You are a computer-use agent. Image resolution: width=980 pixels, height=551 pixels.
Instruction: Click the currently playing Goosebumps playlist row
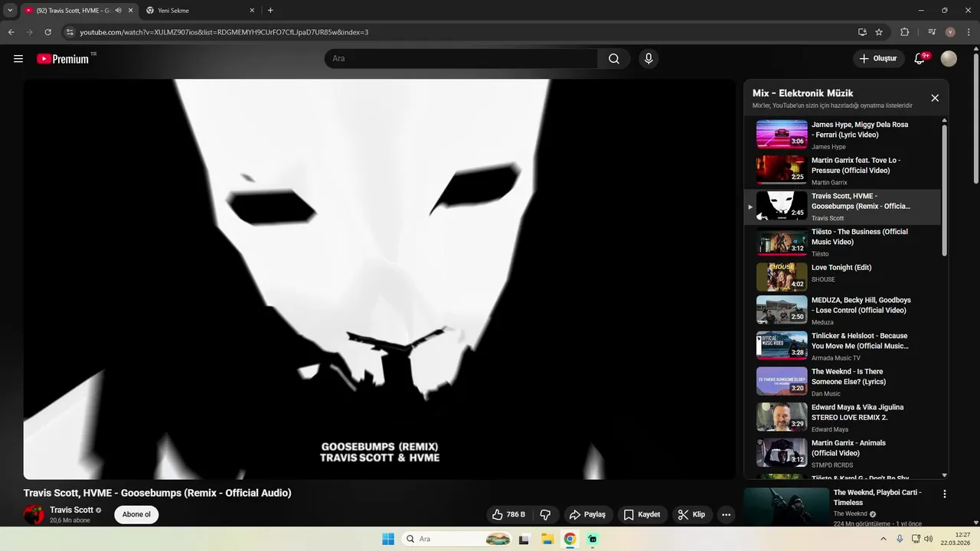pos(842,207)
